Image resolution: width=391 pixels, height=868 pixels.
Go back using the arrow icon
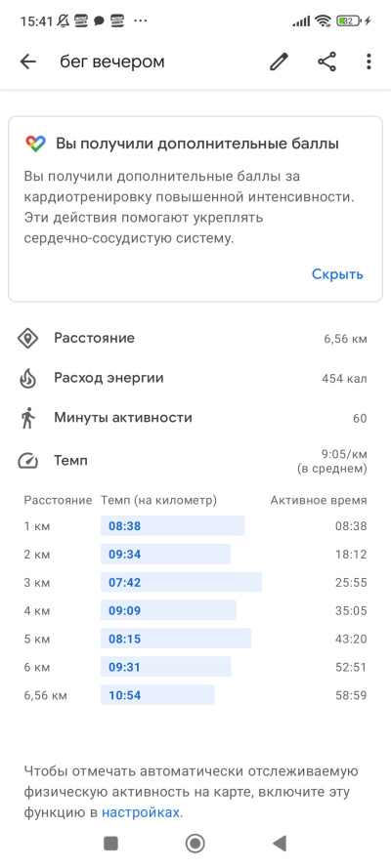tap(27, 62)
